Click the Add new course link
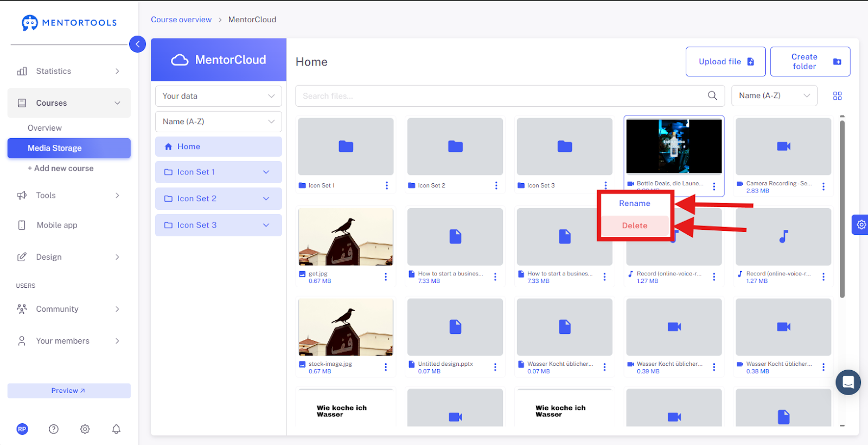Image resolution: width=868 pixels, height=445 pixels. pos(61,168)
